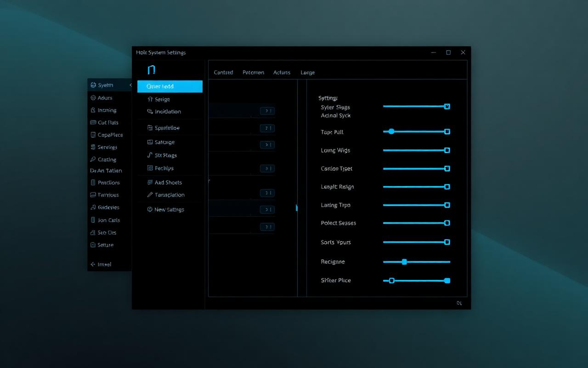Click the Sco Ots sidebar icon
588x368 pixels.
(x=93, y=233)
